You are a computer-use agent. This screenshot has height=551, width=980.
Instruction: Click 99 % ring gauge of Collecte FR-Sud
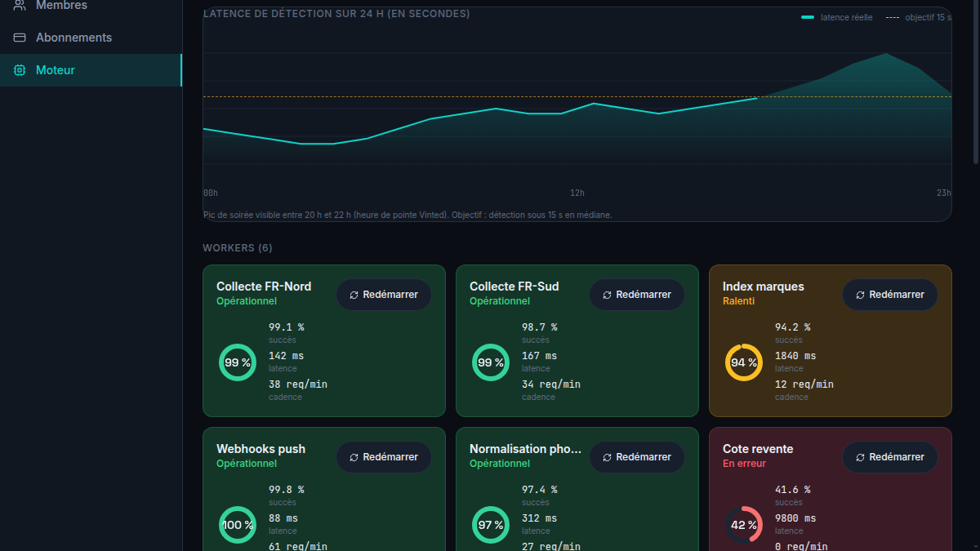pyautogui.click(x=491, y=362)
